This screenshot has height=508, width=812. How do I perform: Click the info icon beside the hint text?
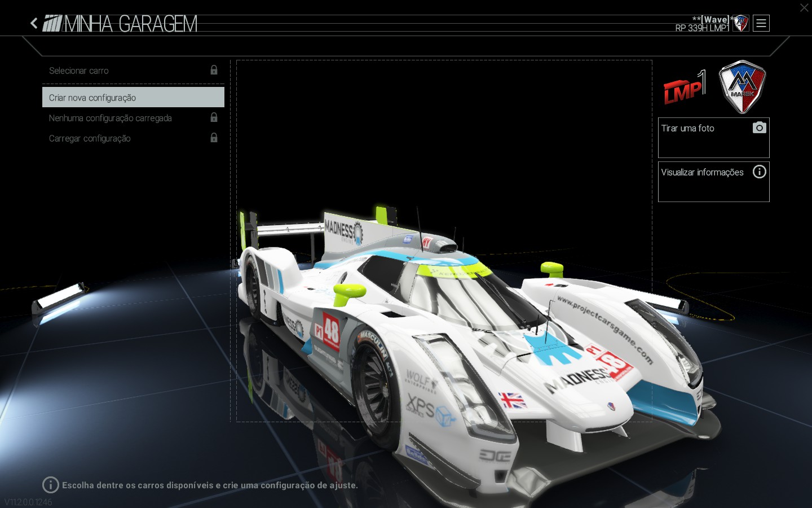[50, 485]
